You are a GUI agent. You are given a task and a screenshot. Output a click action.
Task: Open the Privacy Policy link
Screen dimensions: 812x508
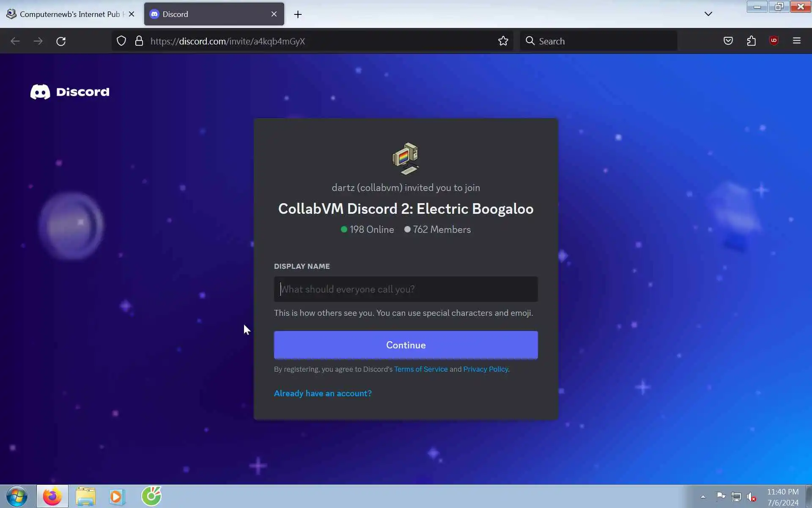486,369
